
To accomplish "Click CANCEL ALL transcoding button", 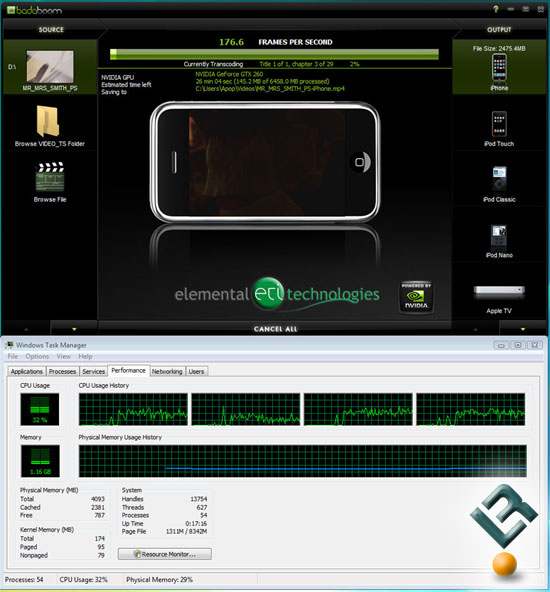I will [x=276, y=329].
